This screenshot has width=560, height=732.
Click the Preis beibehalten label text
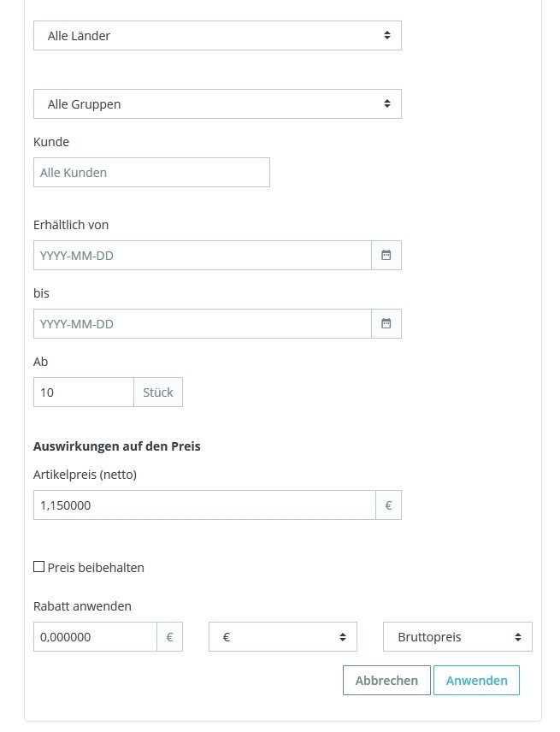click(x=96, y=568)
